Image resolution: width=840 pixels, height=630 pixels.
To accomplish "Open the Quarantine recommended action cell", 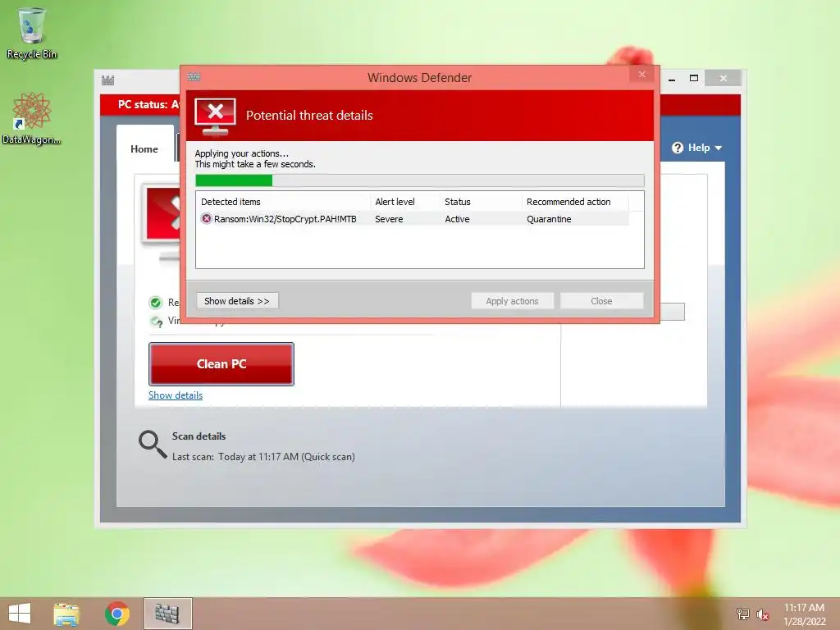I will point(549,219).
